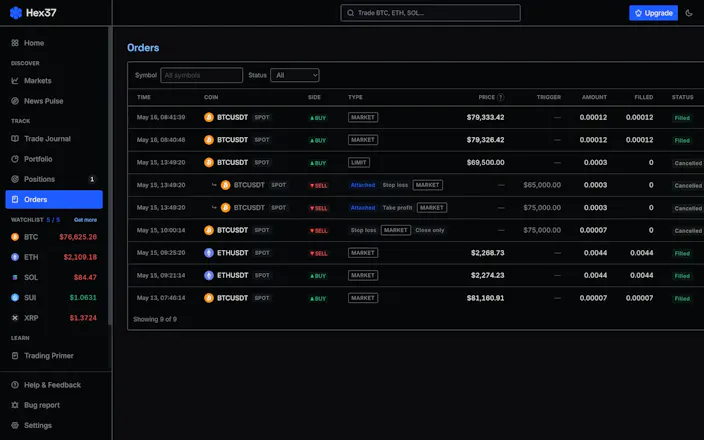Click the ETH coin icon in watchlist
This screenshot has height=440, width=704.
pos(15,257)
